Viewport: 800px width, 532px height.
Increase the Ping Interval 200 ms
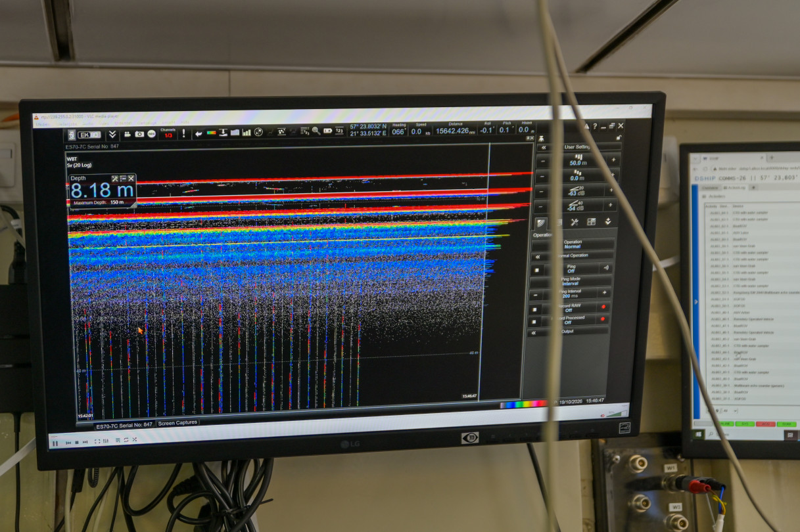coord(605,292)
